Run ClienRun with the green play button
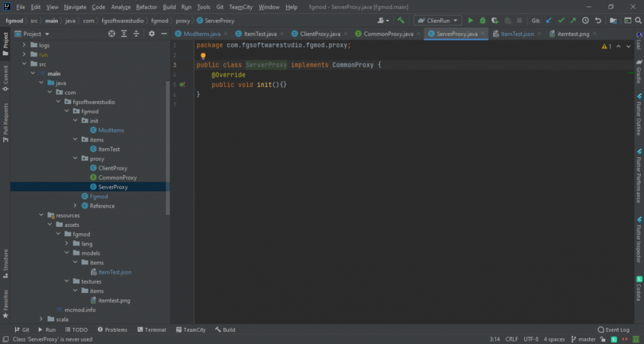This screenshot has width=644, height=344. (470, 20)
